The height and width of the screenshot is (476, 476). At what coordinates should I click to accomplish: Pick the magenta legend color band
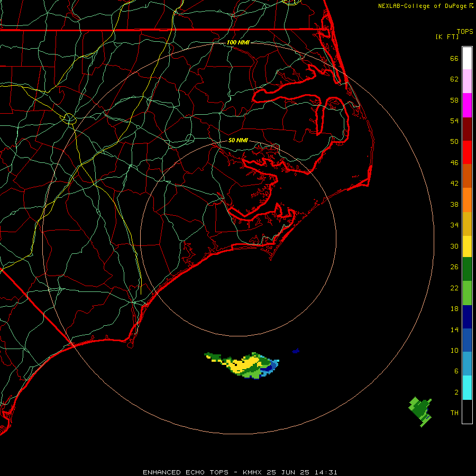[x=467, y=105]
